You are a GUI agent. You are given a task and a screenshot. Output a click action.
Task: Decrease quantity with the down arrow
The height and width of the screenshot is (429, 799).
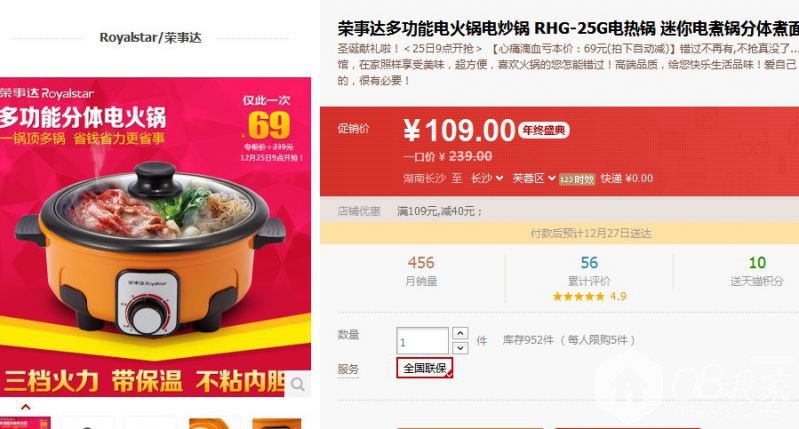click(460, 347)
